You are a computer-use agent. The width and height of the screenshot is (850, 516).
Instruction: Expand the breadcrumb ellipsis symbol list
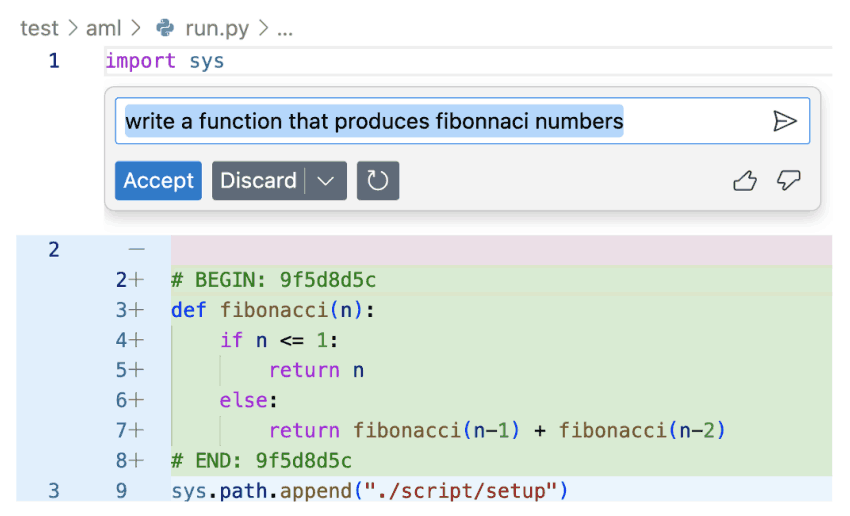click(x=285, y=30)
